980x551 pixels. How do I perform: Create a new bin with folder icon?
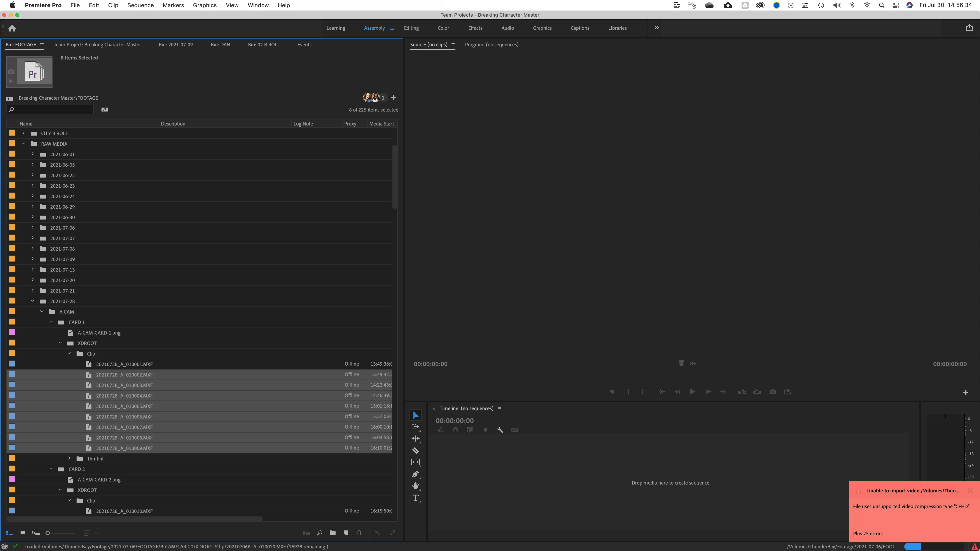pos(332,533)
